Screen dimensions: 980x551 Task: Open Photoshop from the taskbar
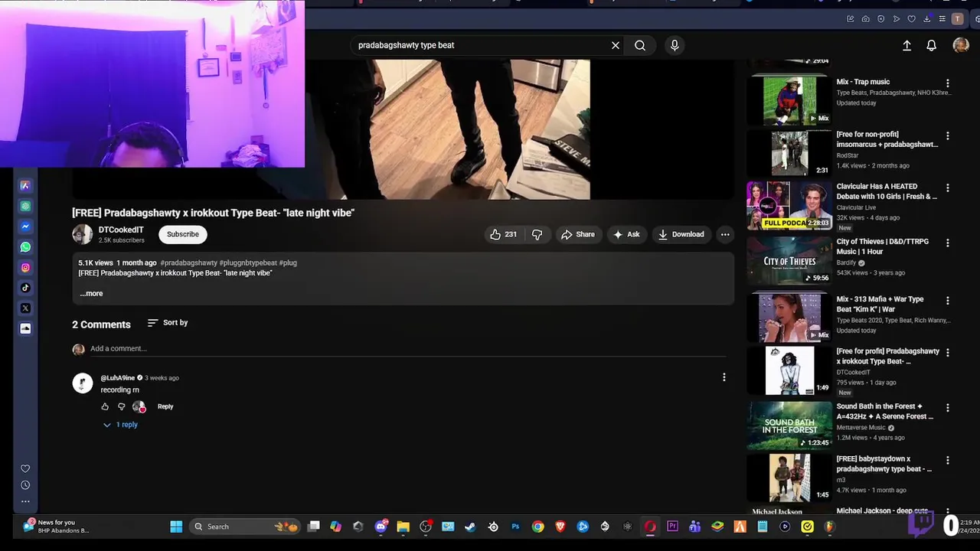(515, 527)
